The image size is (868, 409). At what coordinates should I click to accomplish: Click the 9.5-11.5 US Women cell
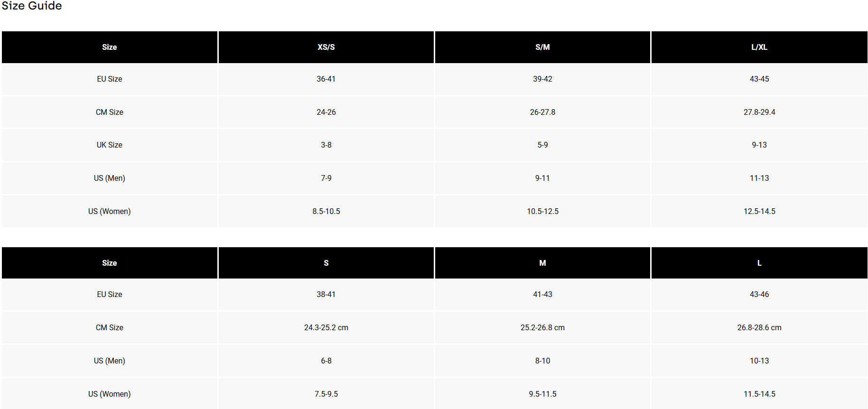(542, 394)
